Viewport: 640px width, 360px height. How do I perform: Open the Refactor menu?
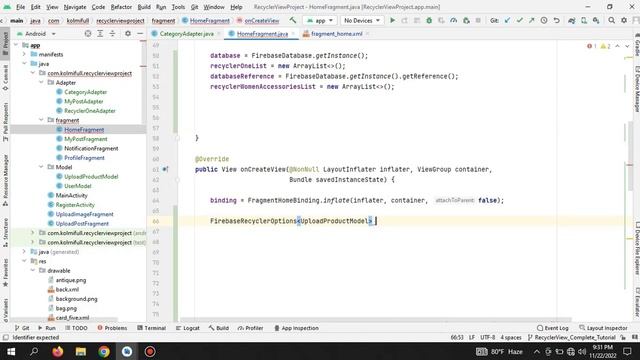tap(121, 7)
